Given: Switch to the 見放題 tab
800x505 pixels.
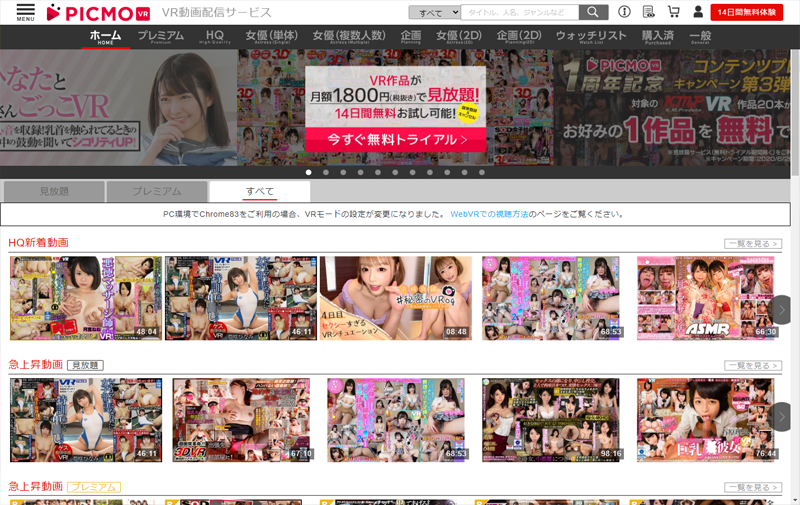Looking at the screenshot, I should click(x=53, y=191).
